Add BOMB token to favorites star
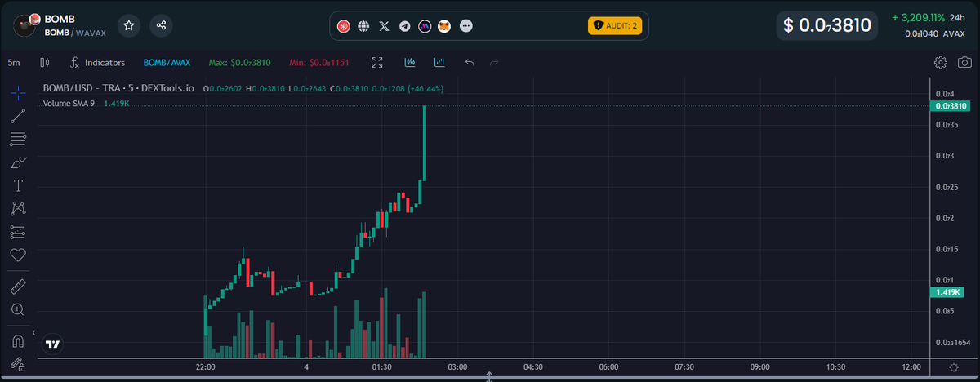The height and width of the screenshot is (382, 980). [x=129, y=25]
